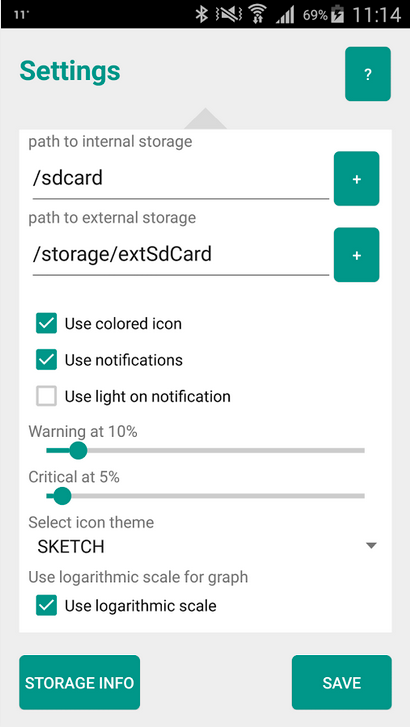This screenshot has width=410, height=727.
Task: Open STORAGE INFO
Action: pyautogui.click(x=79, y=682)
